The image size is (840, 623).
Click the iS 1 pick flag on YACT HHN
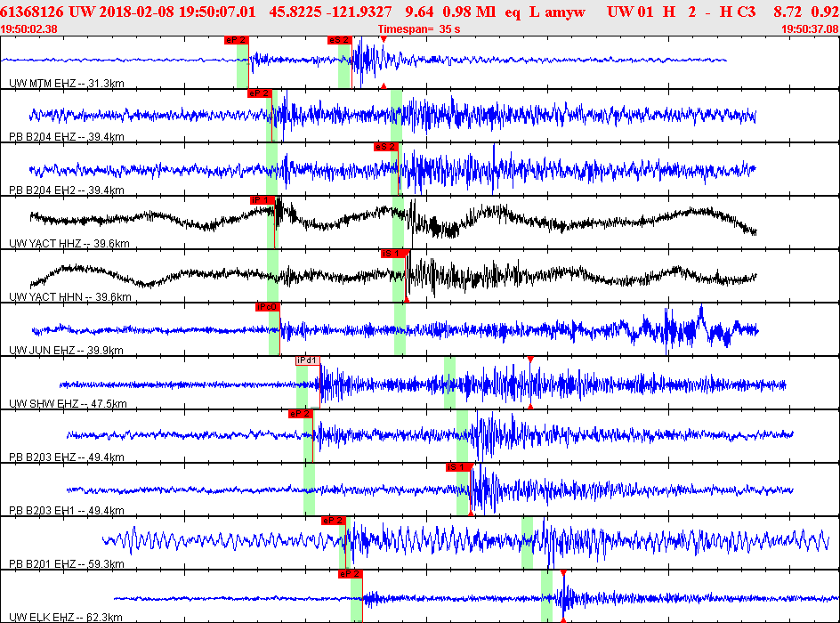pos(393,254)
